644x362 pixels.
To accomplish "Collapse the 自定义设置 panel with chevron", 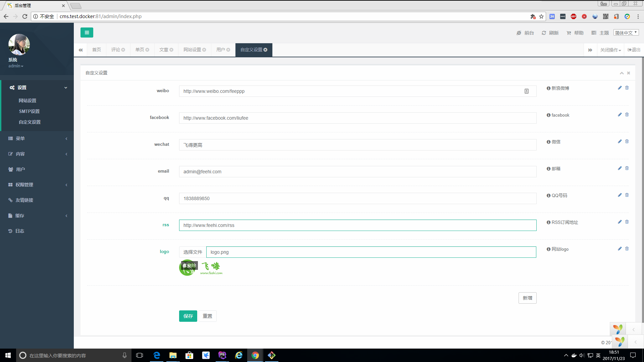I will pos(622,73).
